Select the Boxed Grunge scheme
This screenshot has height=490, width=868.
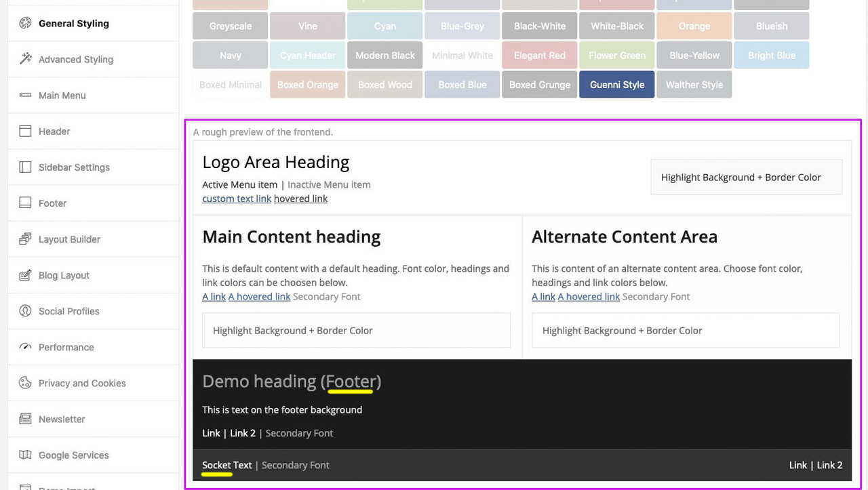(x=540, y=85)
